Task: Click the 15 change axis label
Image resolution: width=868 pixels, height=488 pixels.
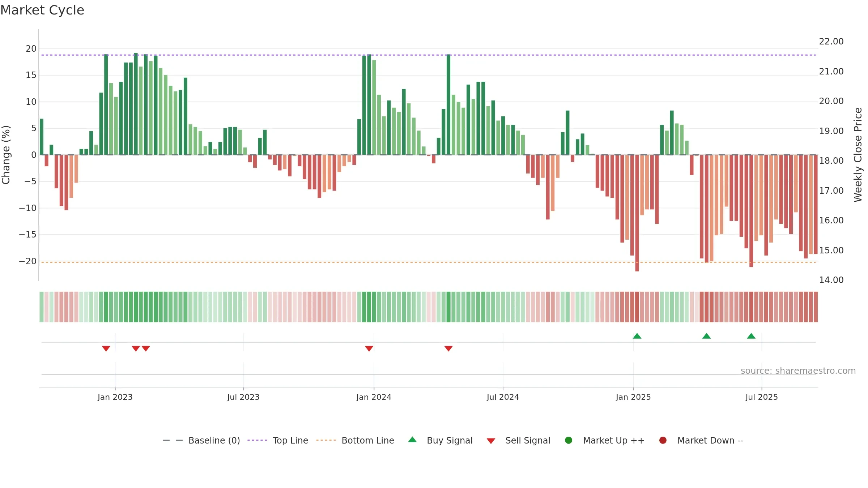Action: (x=31, y=75)
